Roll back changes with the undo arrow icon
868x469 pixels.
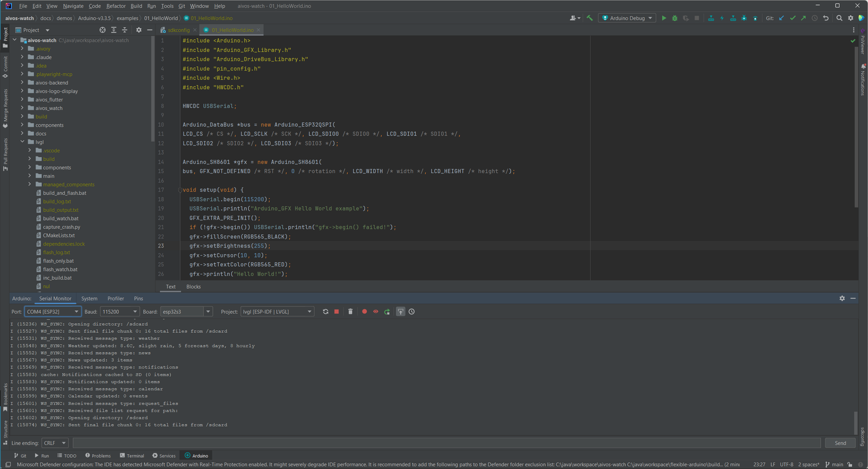826,18
